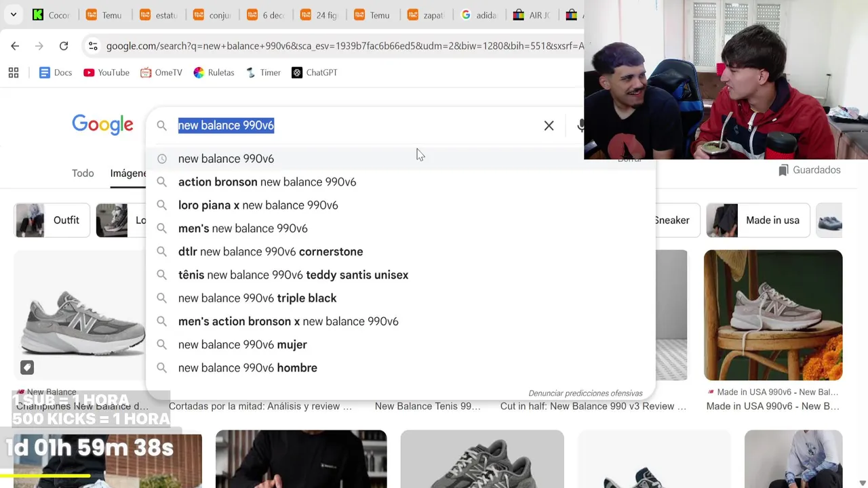Select recent search new balance 990v6
Screen dimensions: 868x488
click(x=400, y=159)
